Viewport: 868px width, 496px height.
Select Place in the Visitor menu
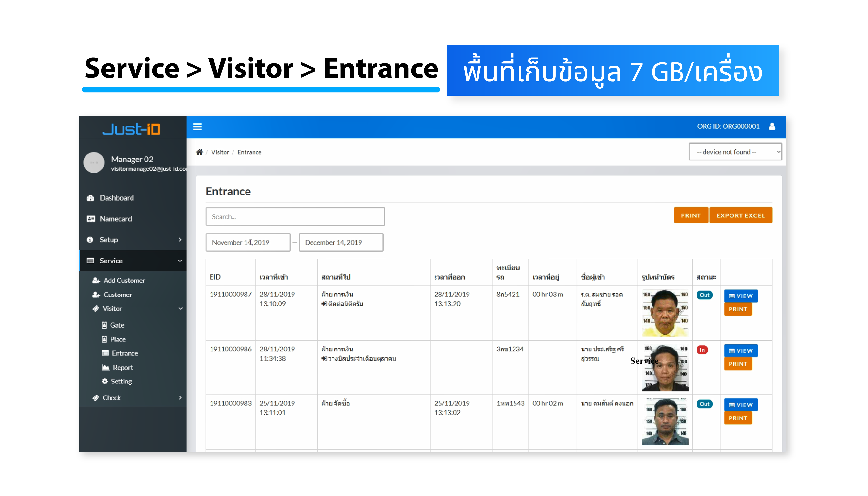118,339
